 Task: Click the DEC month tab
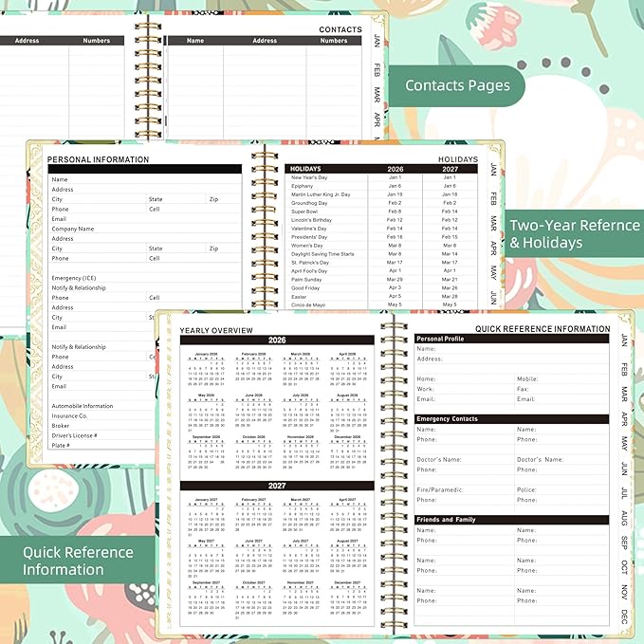(x=624, y=616)
